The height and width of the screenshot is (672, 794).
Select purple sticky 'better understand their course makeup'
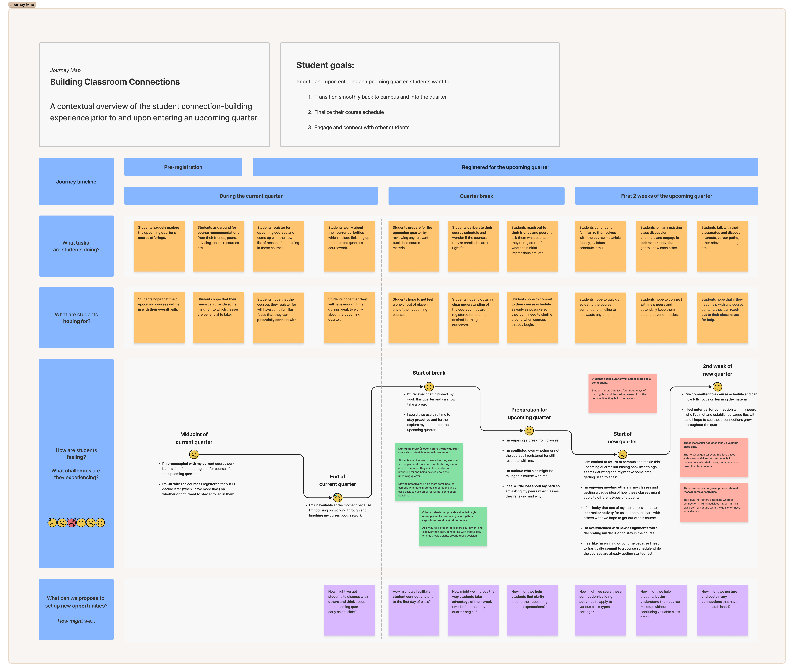click(x=661, y=610)
